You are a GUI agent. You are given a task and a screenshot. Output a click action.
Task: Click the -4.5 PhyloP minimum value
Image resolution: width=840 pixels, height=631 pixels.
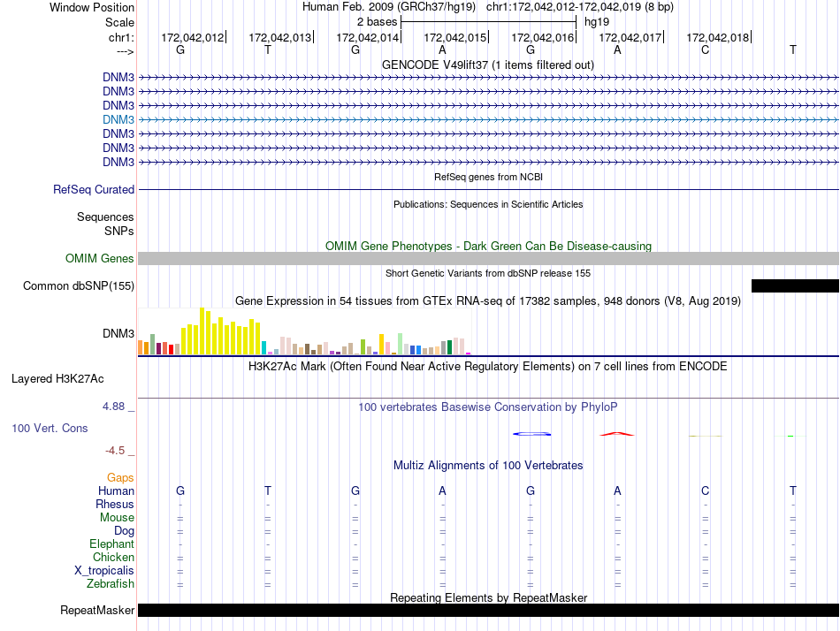(115, 451)
